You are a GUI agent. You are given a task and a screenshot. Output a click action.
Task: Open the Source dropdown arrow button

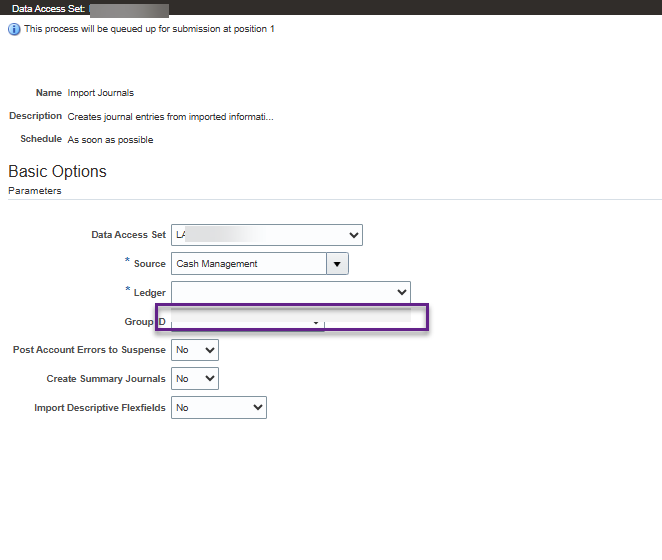(337, 264)
